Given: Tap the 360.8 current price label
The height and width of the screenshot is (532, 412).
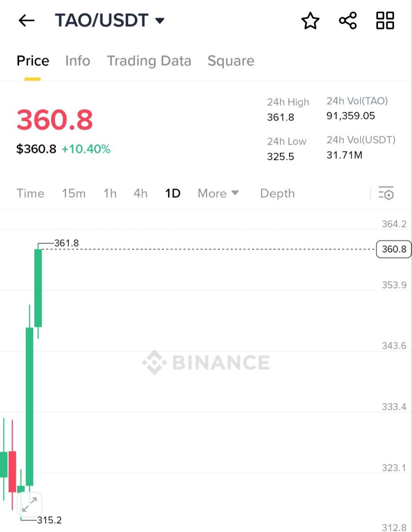Looking at the screenshot, I should [x=393, y=249].
